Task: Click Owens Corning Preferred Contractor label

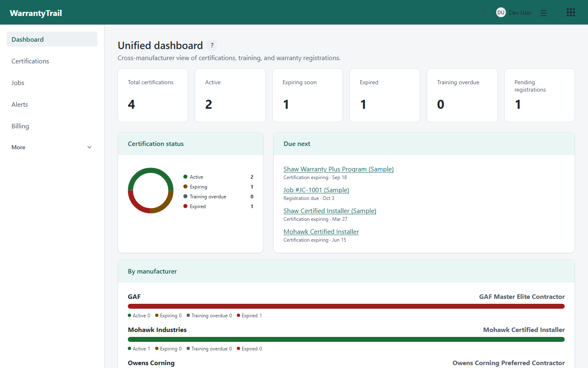Action: pyautogui.click(x=509, y=363)
